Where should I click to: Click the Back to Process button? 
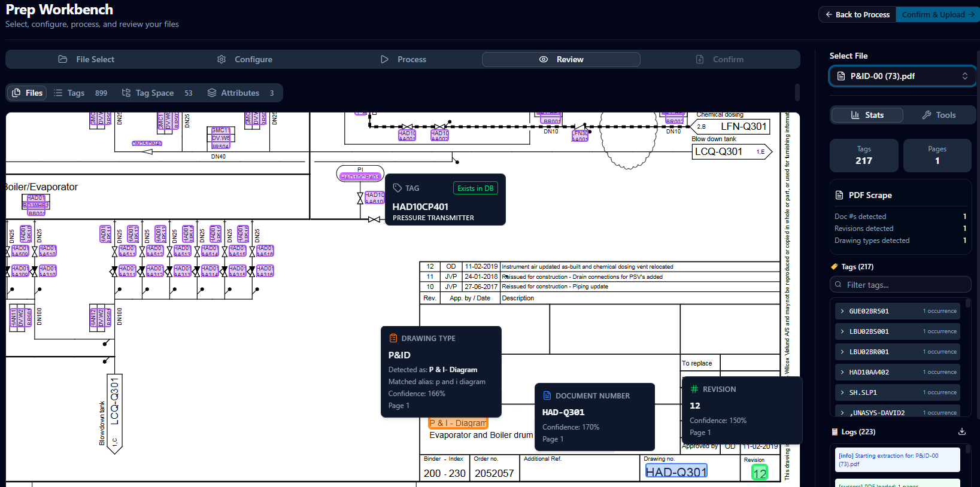[857, 14]
